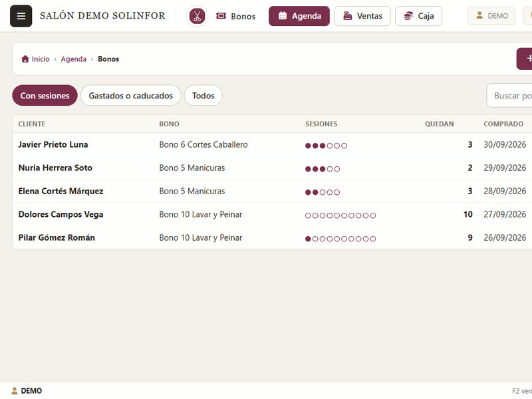
Task: Click Pilar Gómez's remaining count 9
Action: 470,237
